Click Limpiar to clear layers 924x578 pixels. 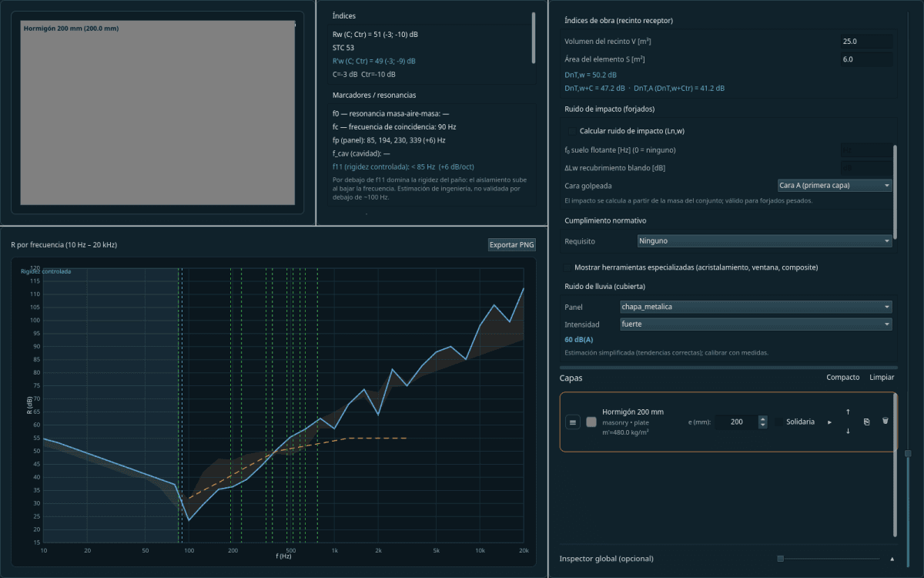882,378
